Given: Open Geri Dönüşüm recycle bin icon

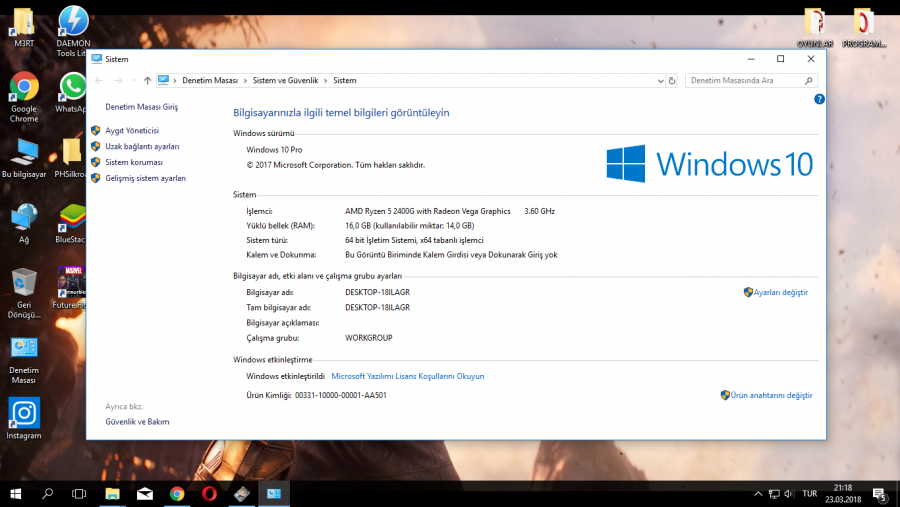Looking at the screenshot, I should click(x=24, y=293).
